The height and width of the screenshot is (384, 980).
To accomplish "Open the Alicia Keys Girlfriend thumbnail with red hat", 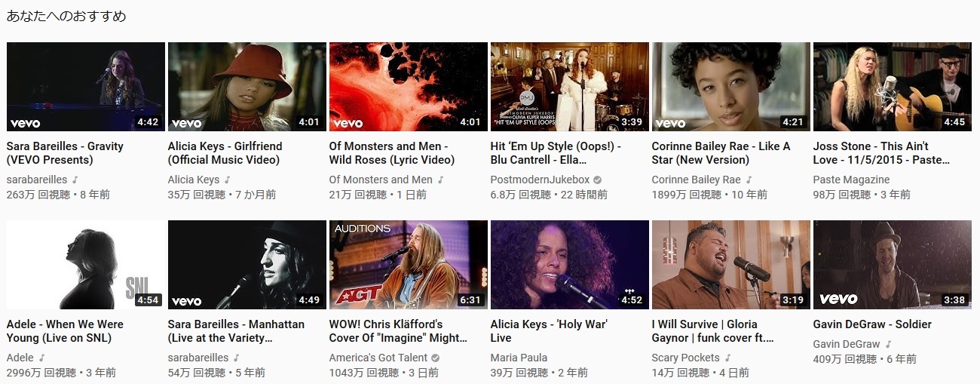I will [247, 87].
